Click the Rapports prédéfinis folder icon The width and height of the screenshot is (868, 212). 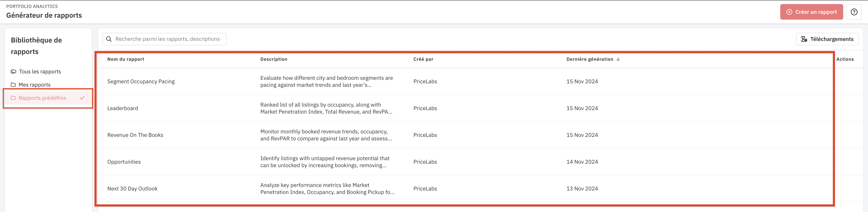[x=13, y=98]
